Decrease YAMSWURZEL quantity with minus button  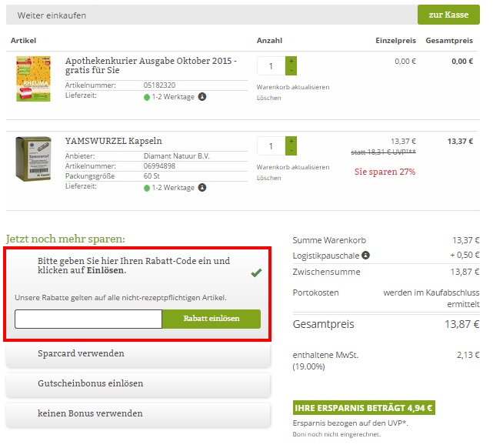pos(291,151)
